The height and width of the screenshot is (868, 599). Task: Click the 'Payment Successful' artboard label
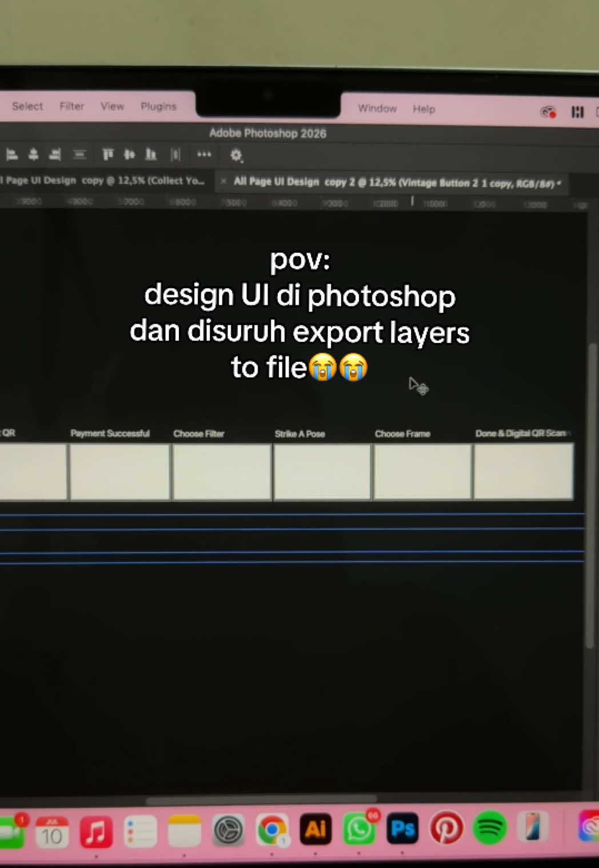pos(110,433)
